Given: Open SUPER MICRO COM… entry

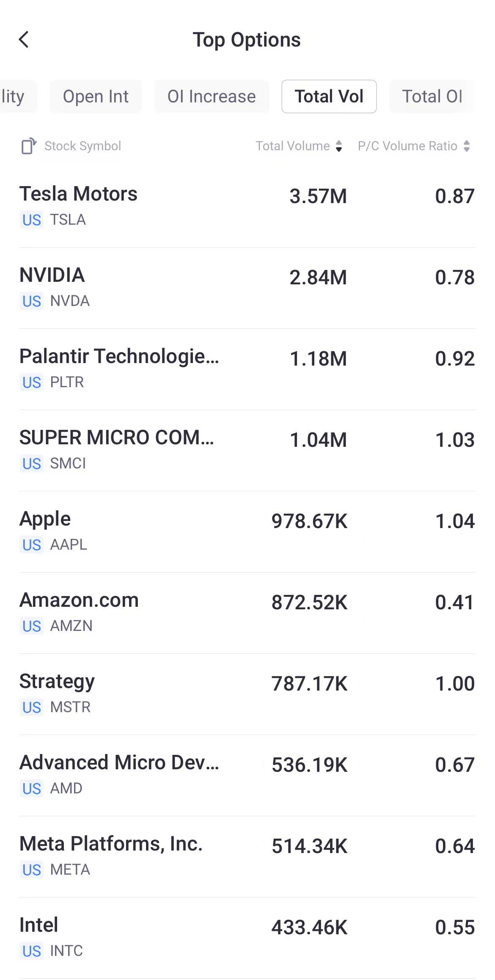Looking at the screenshot, I should (247, 450).
